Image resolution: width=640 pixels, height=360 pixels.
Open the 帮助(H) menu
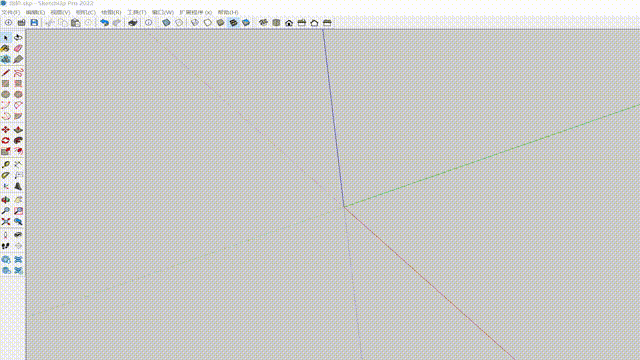(228, 12)
